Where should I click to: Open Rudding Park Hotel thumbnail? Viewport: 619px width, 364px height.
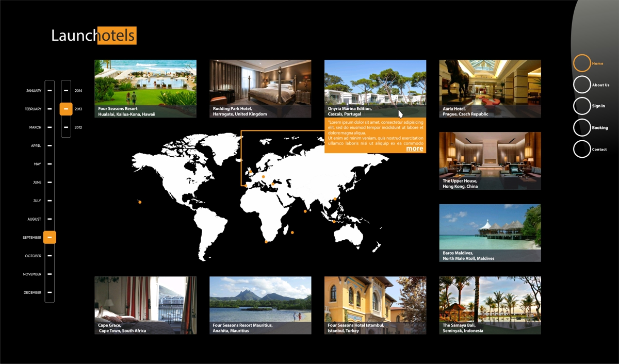(260, 89)
